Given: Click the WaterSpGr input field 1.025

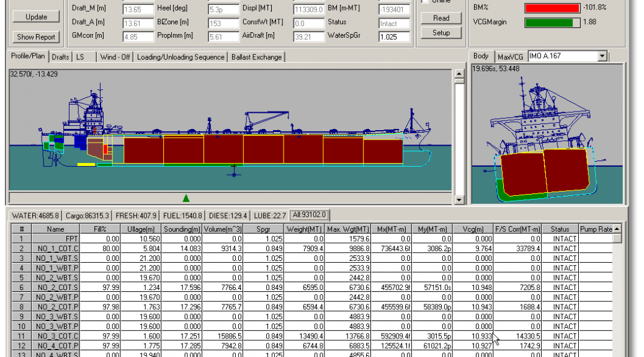Looking at the screenshot, I should point(395,37).
